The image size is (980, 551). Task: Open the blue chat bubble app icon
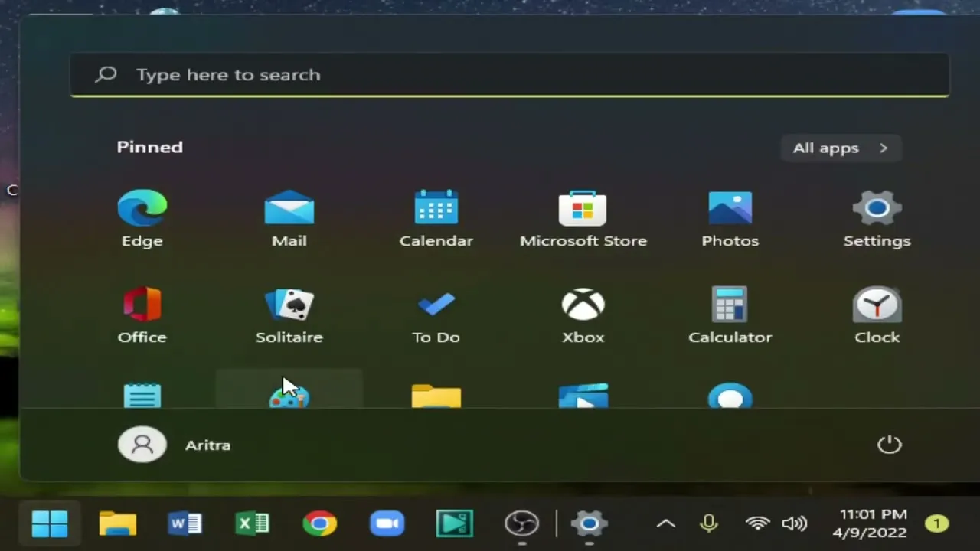point(730,395)
